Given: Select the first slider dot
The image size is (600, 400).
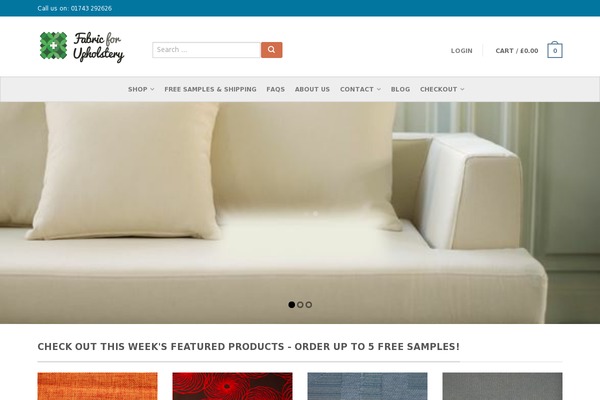Looking at the screenshot, I should click(x=292, y=305).
